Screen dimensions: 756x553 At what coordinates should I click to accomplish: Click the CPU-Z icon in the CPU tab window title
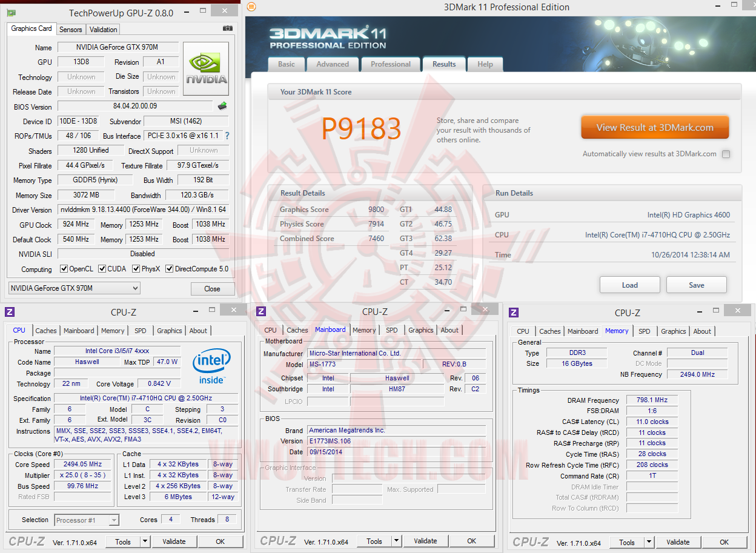10,312
